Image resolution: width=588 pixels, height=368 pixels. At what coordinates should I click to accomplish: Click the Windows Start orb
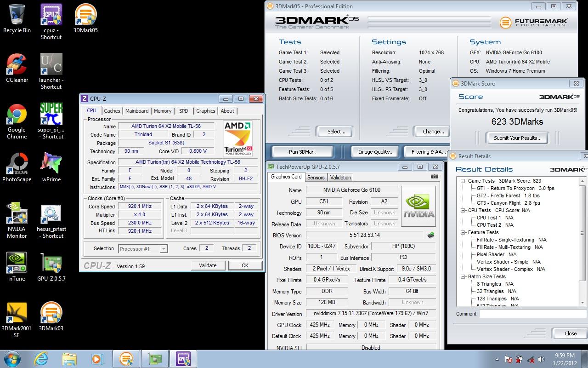(x=12, y=359)
